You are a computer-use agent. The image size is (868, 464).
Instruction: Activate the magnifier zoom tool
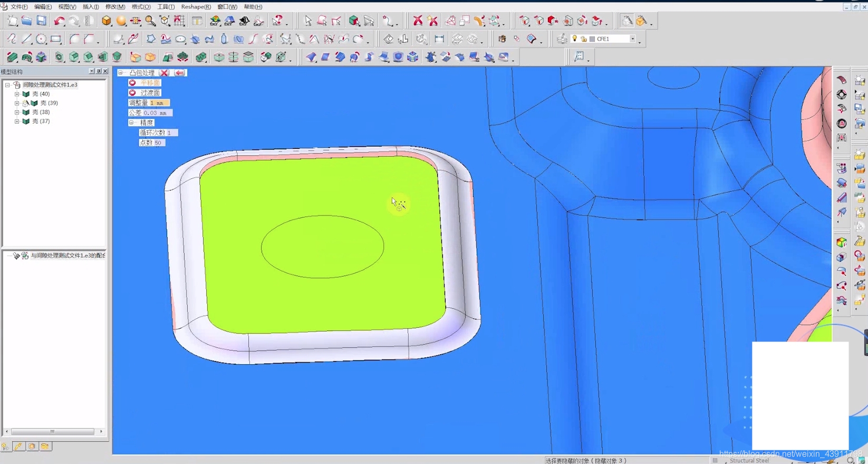(x=150, y=21)
